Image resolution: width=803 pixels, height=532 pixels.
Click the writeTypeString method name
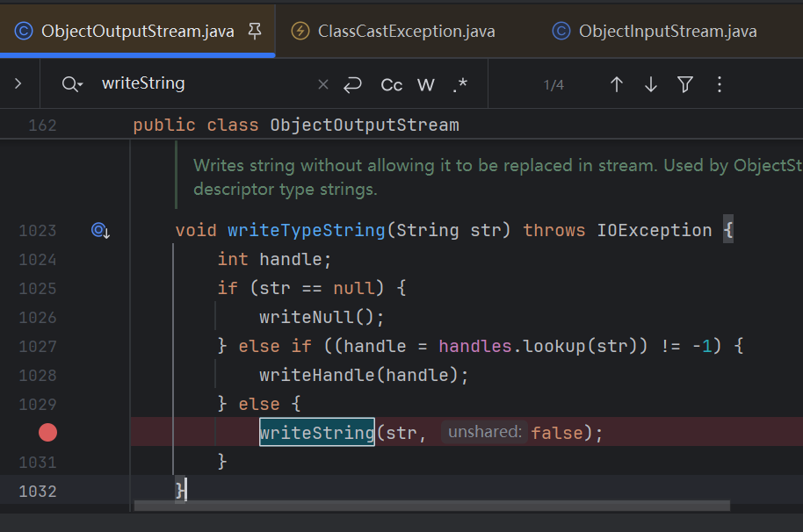tap(307, 230)
